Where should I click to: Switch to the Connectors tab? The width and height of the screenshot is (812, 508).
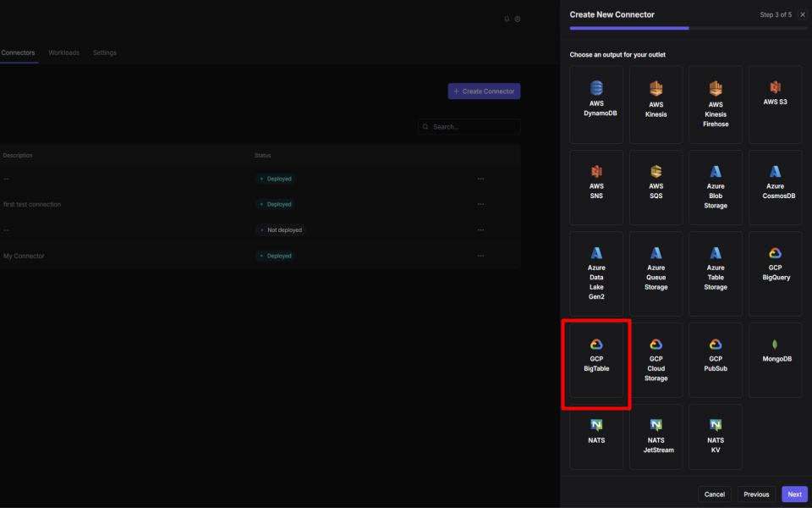coord(18,52)
